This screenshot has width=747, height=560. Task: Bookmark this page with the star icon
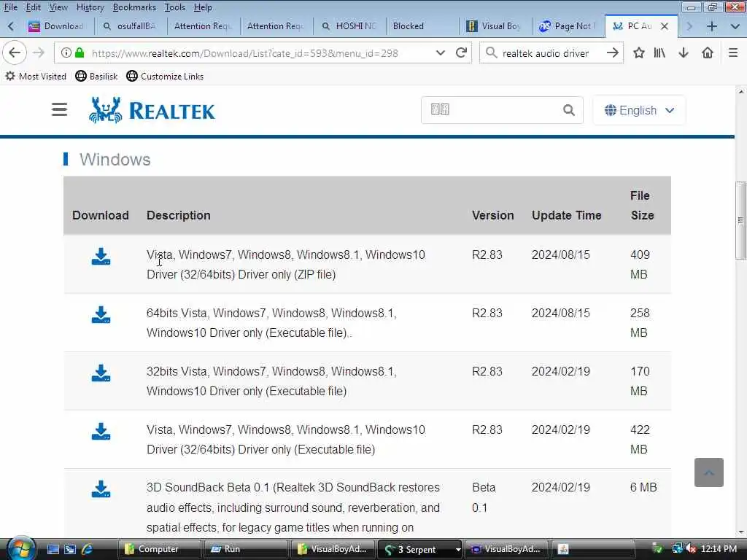[x=639, y=52]
